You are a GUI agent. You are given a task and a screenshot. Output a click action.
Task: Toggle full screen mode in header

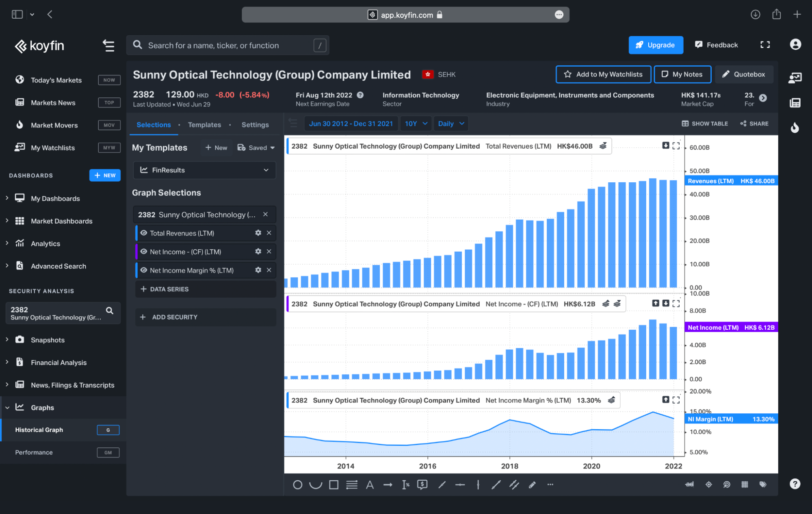tap(765, 45)
